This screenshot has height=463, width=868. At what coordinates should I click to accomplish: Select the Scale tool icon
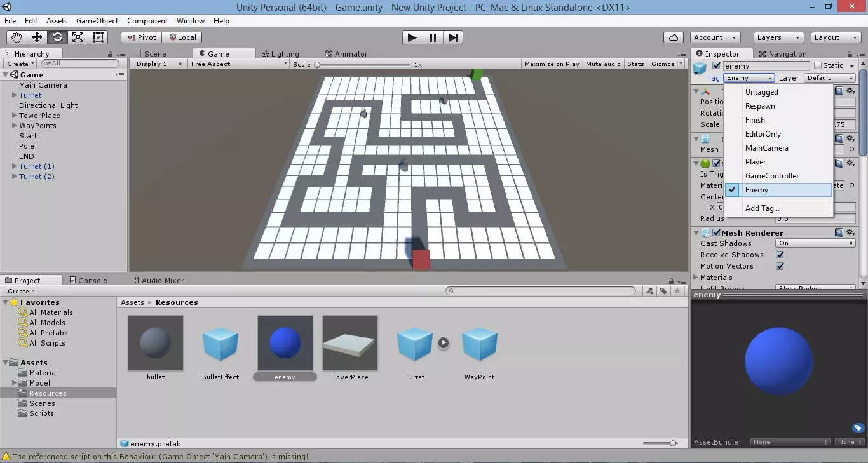pyautogui.click(x=78, y=37)
